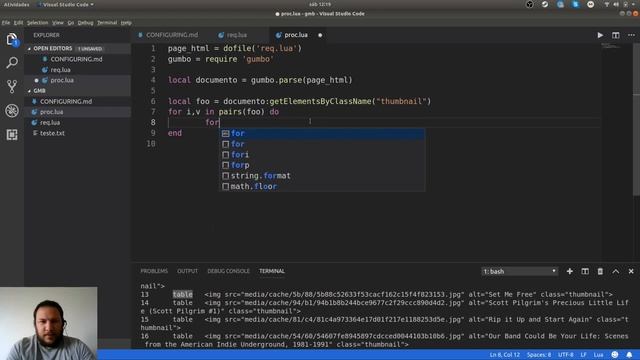Open the Go menu
The height and width of the screenshot is (360, 640).
pyautogui.click(x=71, y=23)
